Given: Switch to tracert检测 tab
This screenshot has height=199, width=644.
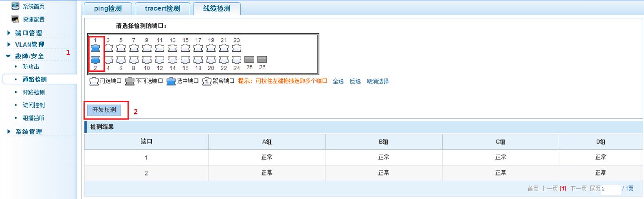Looking at the screenshot, I should pyautogui.click(x=163, y=9).
